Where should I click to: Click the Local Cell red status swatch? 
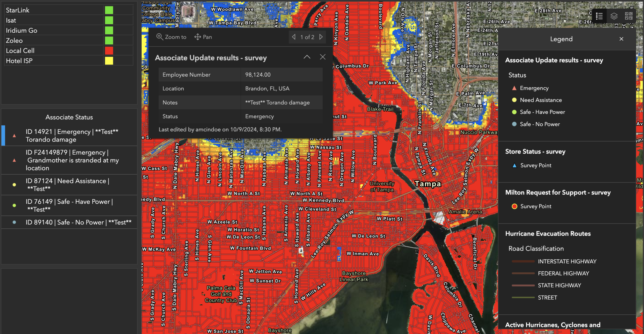point(109,51)
